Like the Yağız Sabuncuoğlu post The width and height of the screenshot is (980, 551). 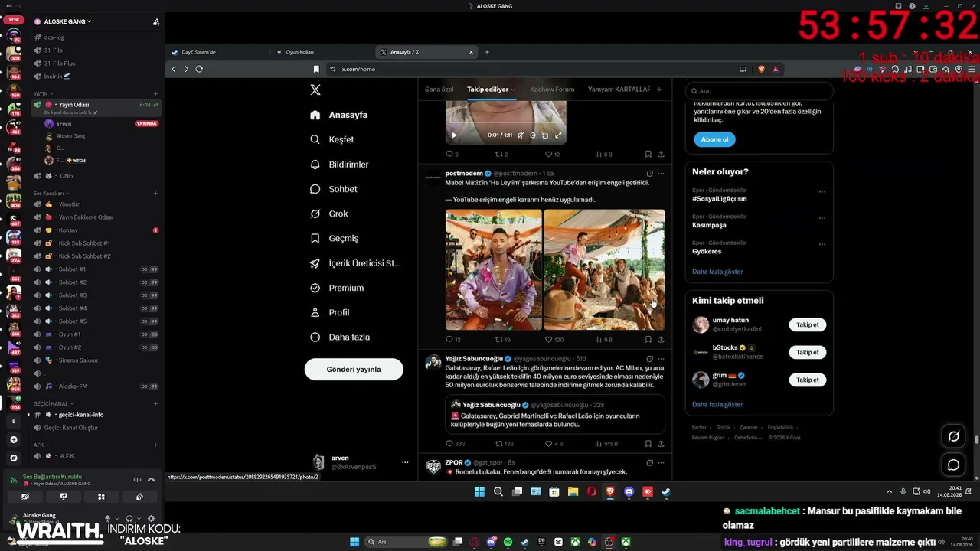[549, 443]
